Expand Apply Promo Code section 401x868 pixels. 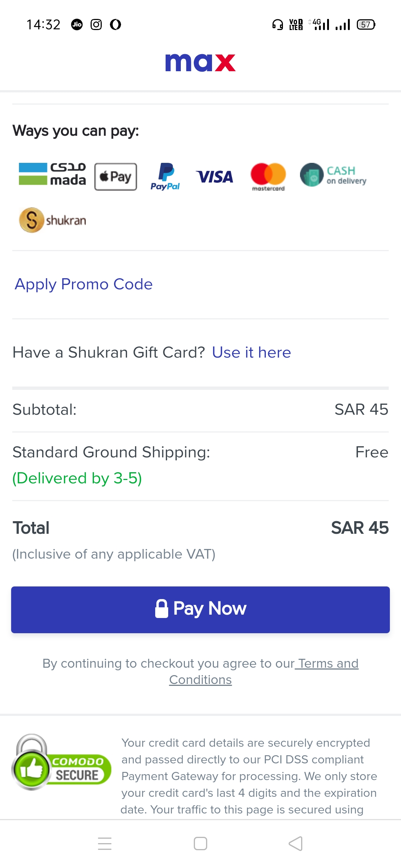pos(84,284)
